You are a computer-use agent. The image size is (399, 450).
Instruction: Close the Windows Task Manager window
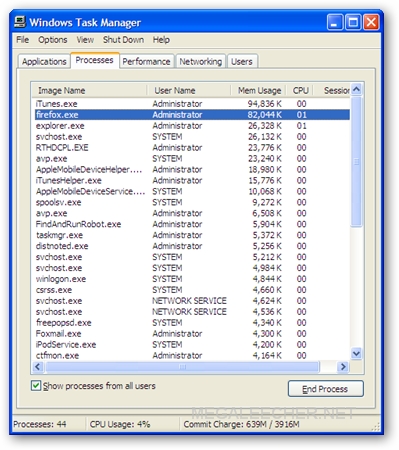(371, 22)
